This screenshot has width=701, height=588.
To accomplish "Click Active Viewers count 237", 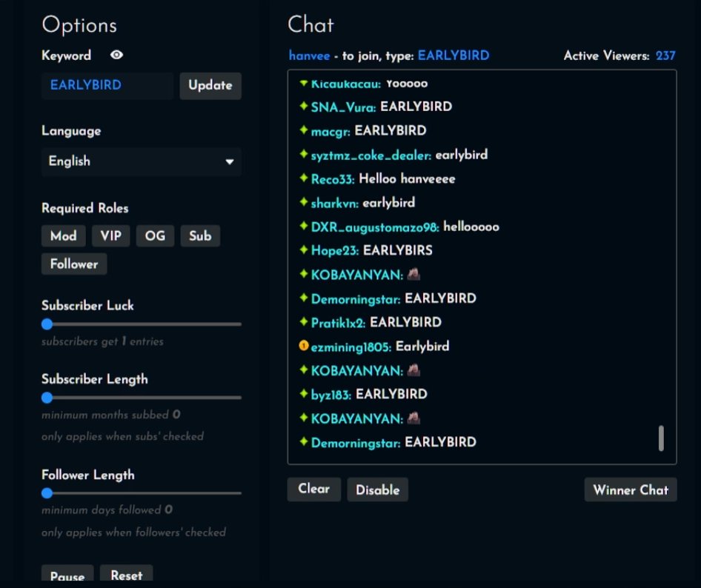I will point(665,56).
